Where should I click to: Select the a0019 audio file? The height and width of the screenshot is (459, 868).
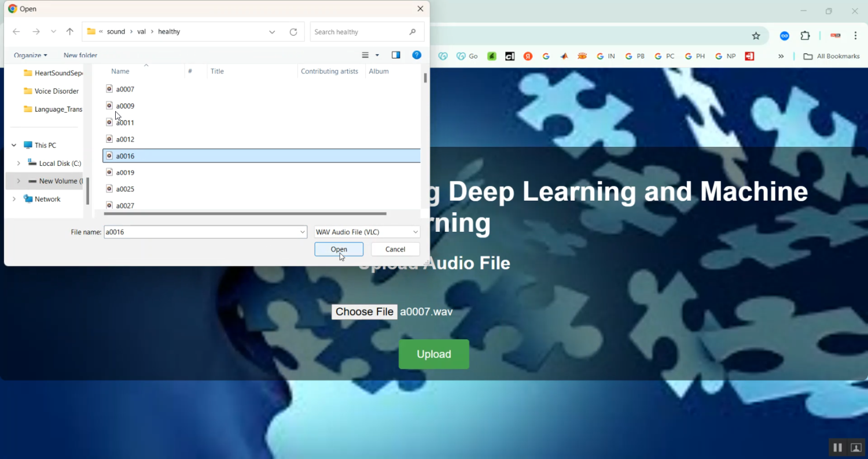pyautogui.click(x=125, y=173)
